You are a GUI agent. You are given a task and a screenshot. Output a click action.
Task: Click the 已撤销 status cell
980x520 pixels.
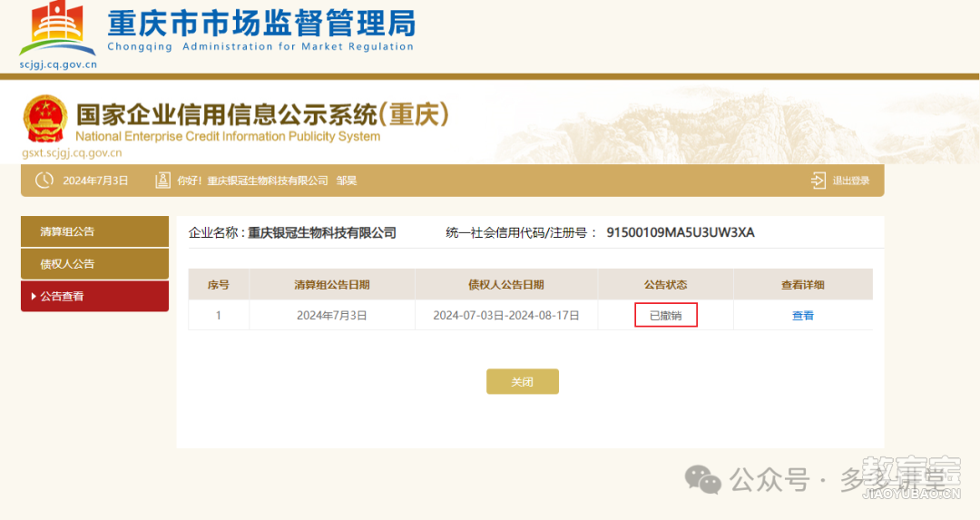(x=666, y=316)
